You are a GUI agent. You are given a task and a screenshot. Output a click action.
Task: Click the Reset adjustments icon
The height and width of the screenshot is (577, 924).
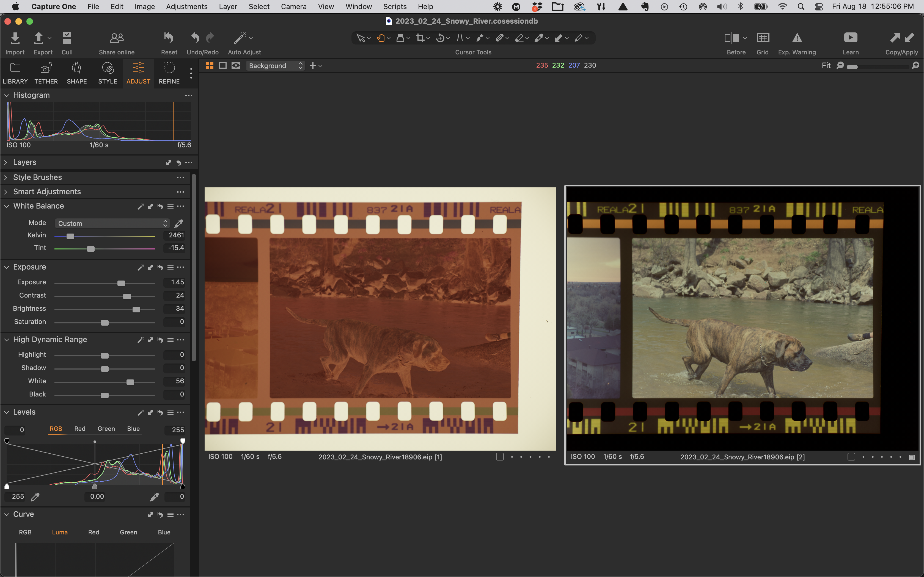coord(169,38)
